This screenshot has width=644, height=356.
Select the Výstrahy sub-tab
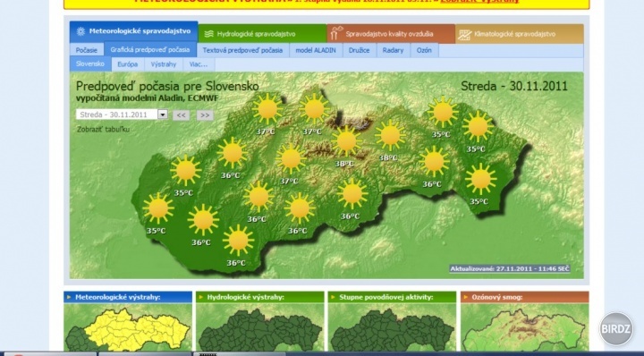tap(164, 64)
